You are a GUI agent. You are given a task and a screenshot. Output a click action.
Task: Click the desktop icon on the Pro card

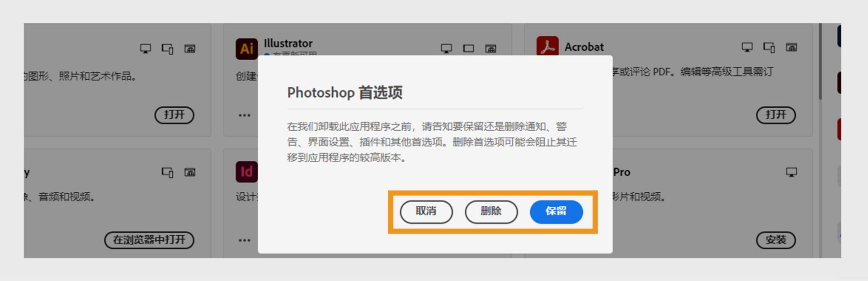point(791,172)
